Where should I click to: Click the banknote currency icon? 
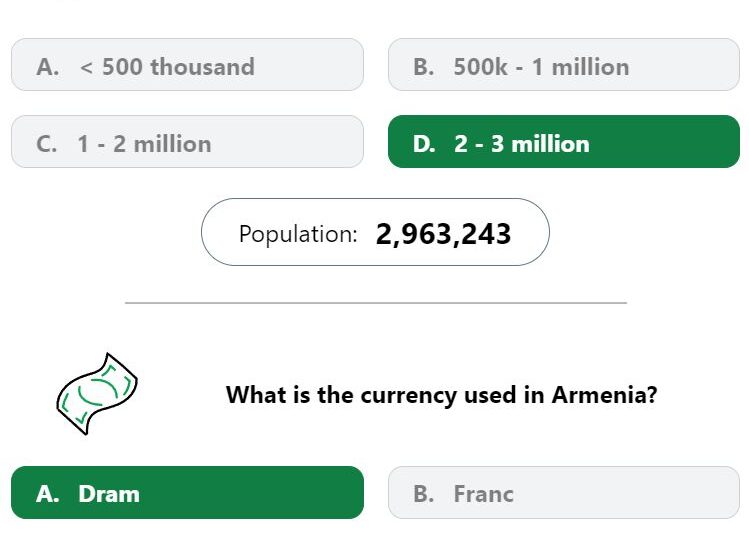[x=97, y=394]
